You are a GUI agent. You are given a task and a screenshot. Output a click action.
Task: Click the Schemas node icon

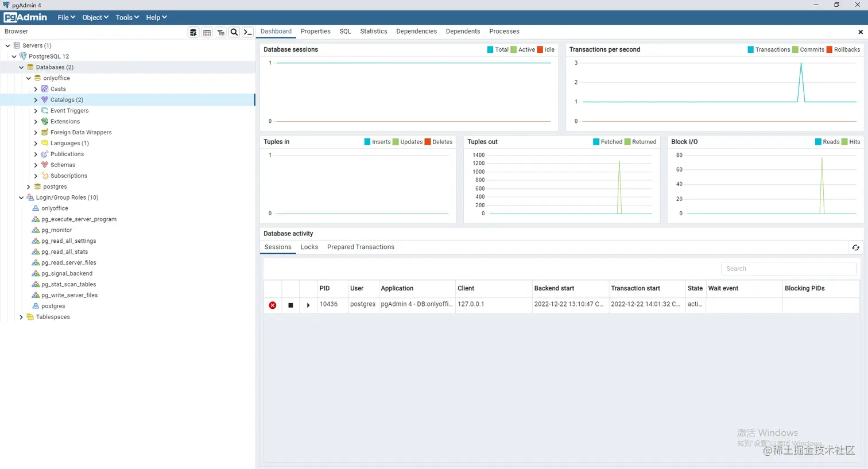(45, 165)
